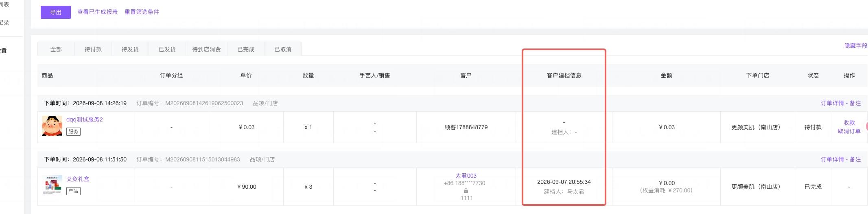Open the 待到店消费 tab
868x214 pixels.
coord(206,49)
